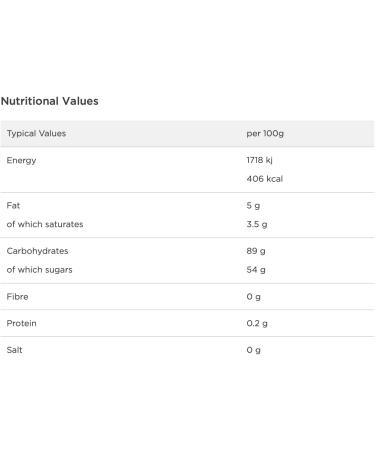Click the 1718 kj energy value
Viewport: 375px width, 450px height.
[259, 160]
